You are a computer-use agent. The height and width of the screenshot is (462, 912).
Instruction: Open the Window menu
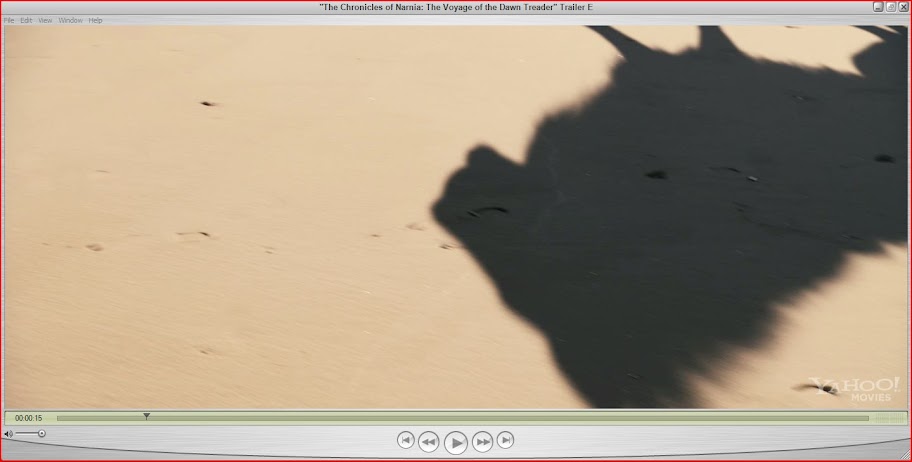coord(70,20)
